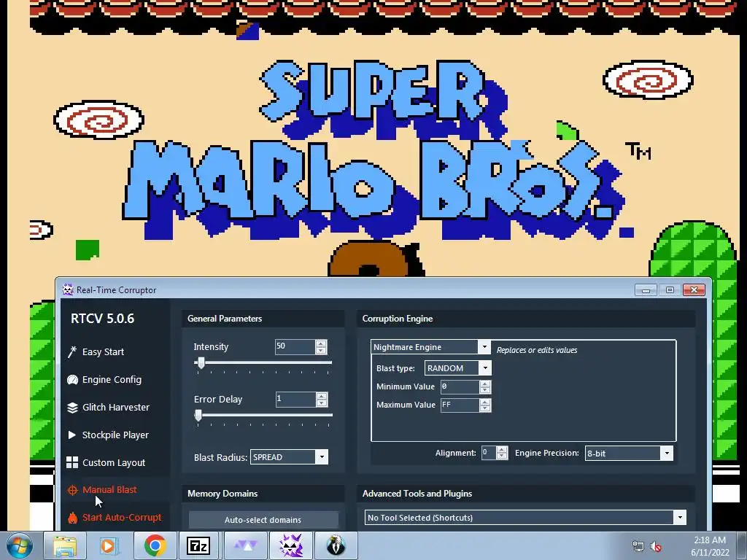Maximize the Real-Time Corruptor window

670,290
